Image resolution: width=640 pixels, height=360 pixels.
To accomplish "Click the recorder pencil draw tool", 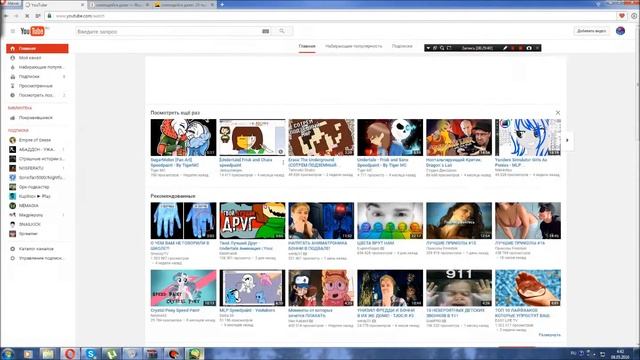I will (505, 48).
